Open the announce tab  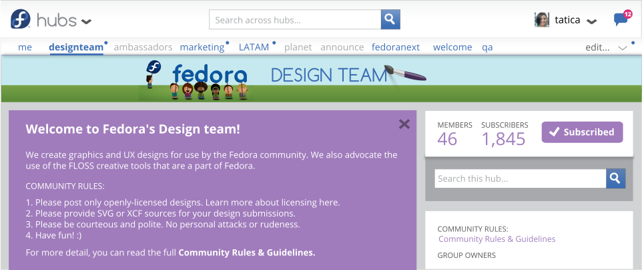[x=342, y=47]
